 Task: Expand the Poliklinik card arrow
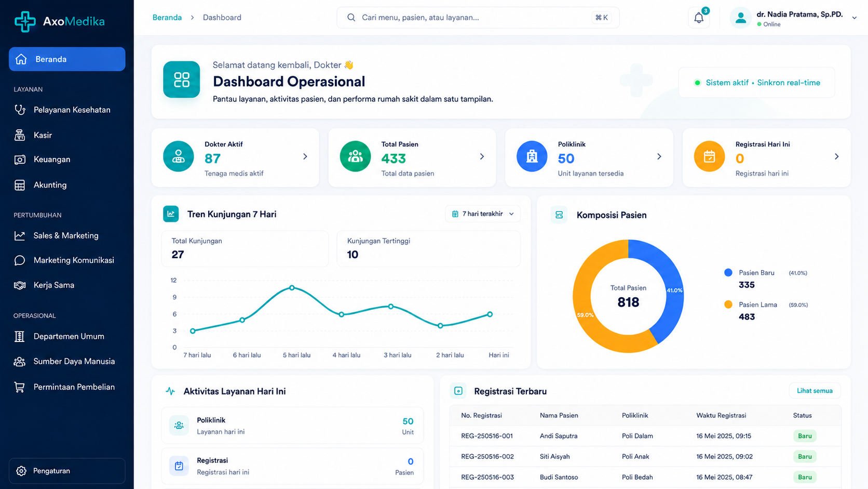click(659, 156)
